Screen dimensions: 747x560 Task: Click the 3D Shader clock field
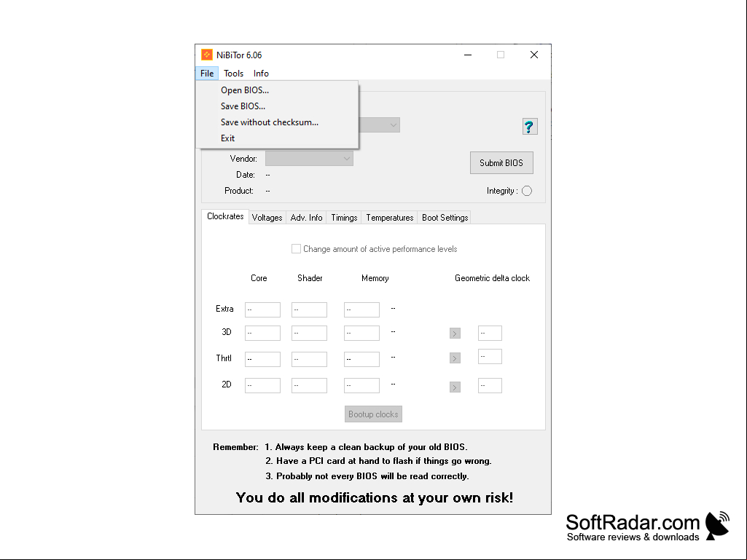point(309,333)
